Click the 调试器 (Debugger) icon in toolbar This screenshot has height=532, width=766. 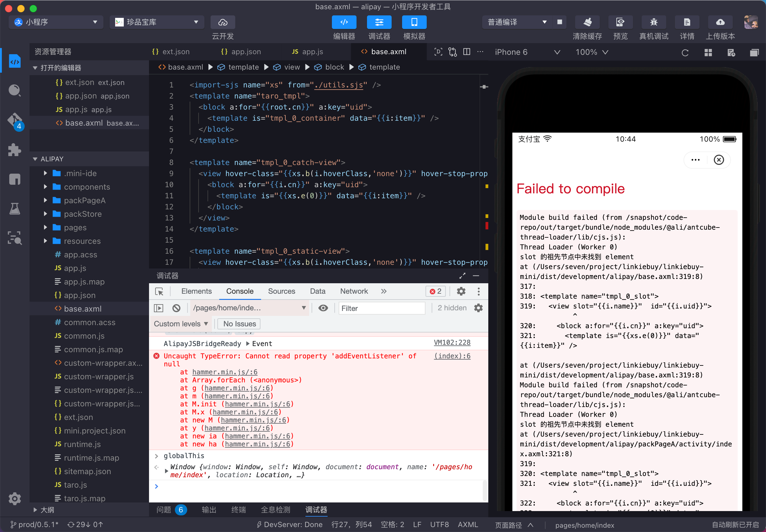379,22
